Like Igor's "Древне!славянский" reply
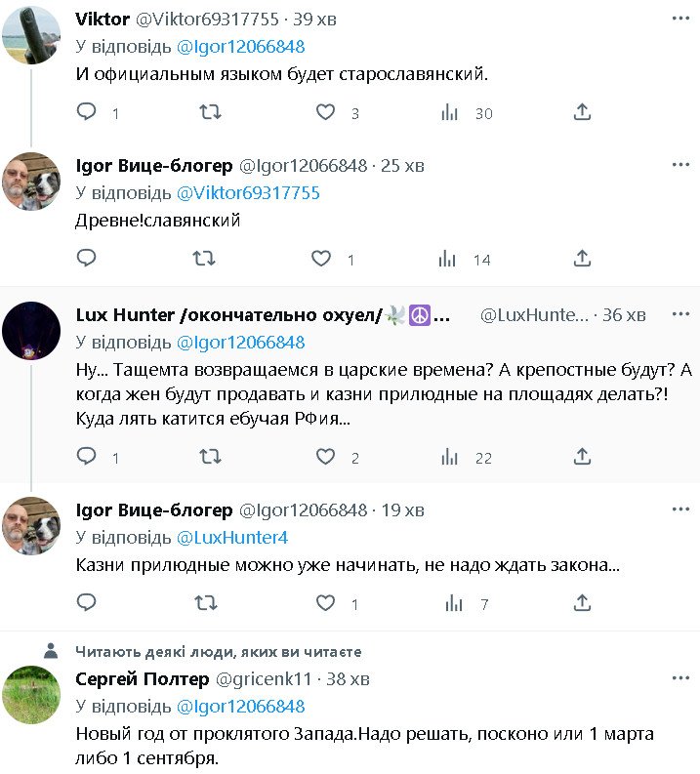700x774 pixels. click(x=322, y=259)
